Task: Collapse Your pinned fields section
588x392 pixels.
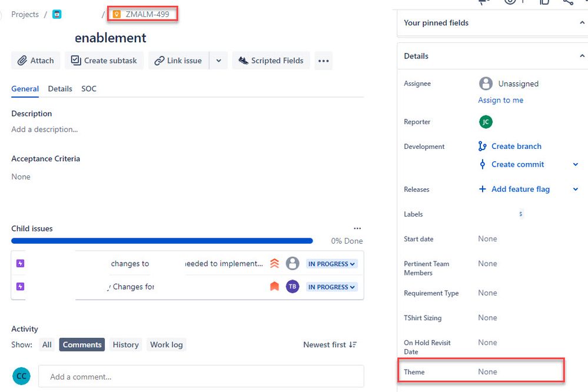Action: click(x=582, y=23)
